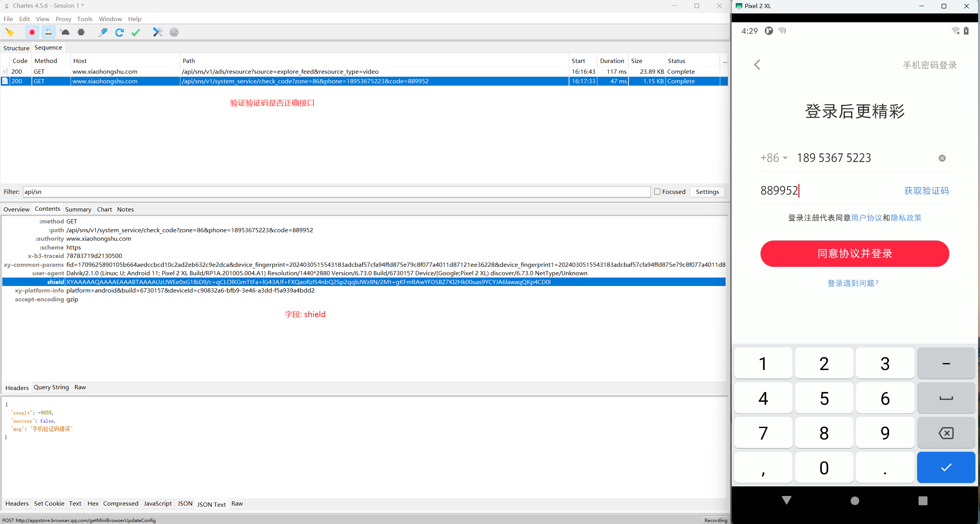The width and height of the screenshot is (980, 524).
Task: Open the request Raw tab
Action: click(x=80, y=387)
